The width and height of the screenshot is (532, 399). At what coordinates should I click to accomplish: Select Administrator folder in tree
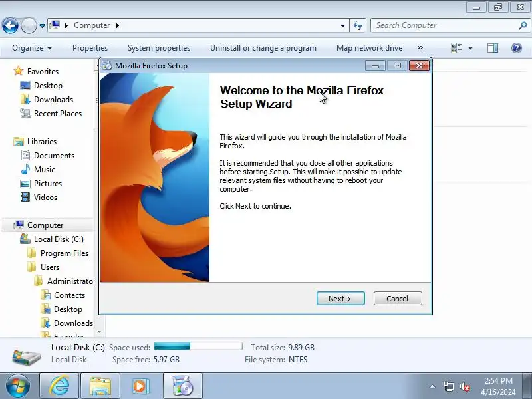[70, 281]
